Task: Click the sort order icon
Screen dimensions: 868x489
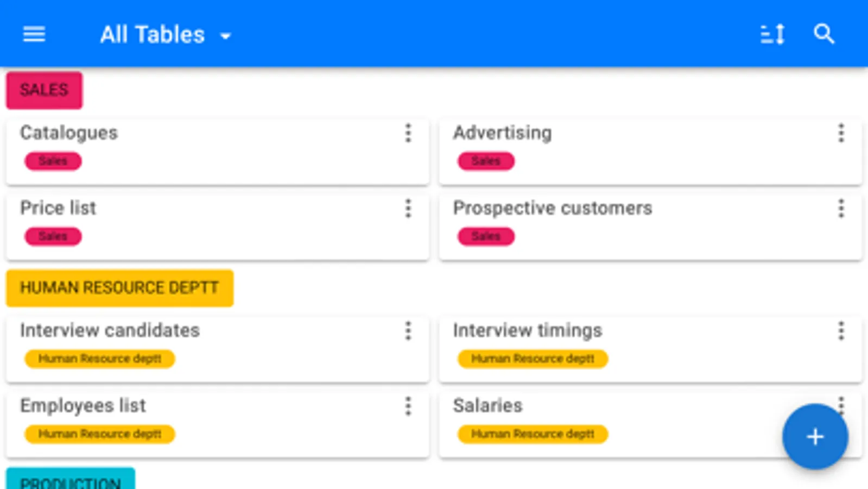Action: tap(772, 35)
